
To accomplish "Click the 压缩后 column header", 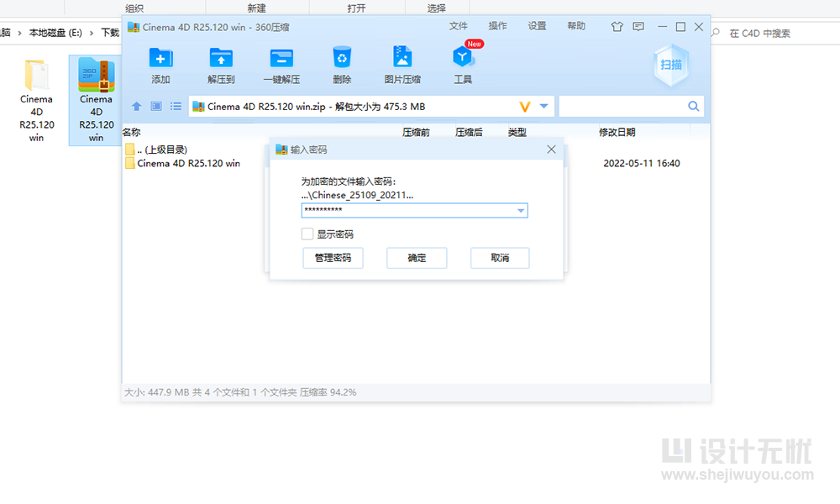I will 469,132.
